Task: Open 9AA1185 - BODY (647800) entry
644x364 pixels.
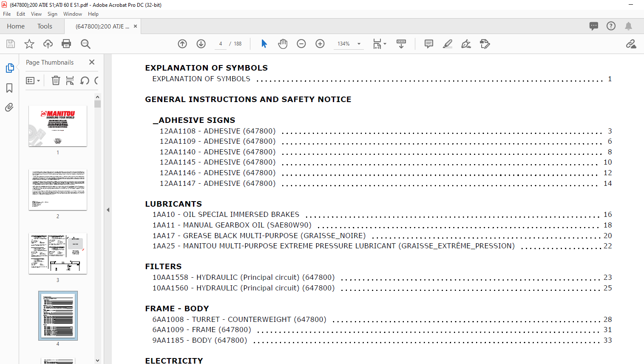Action: (x=382, y=340)
